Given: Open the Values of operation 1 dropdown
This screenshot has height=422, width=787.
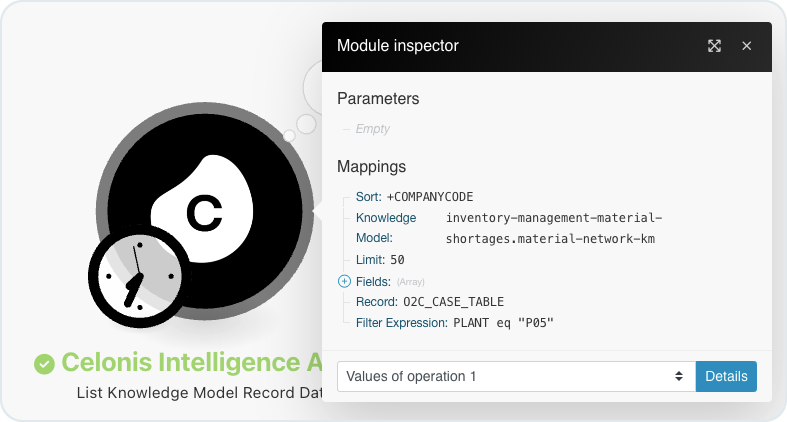Looking at the screenshot, I should (x=516, y=376).
